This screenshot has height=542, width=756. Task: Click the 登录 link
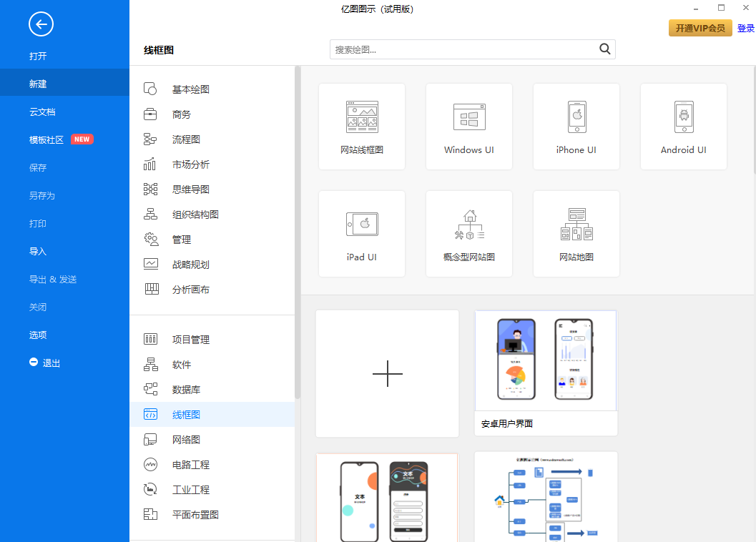click(x=745, y=28)
